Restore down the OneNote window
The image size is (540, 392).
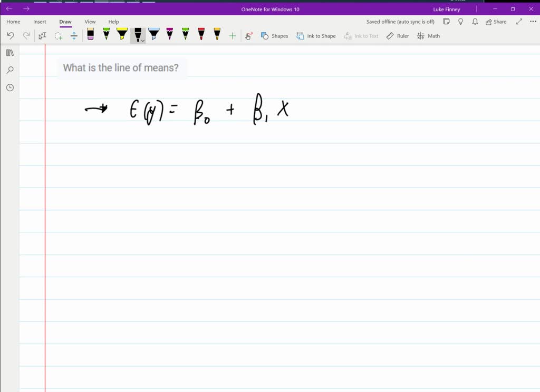513,9
